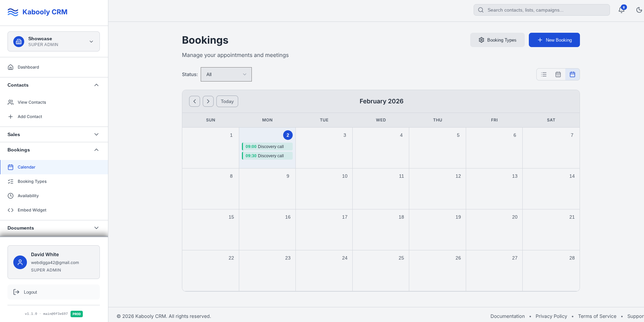This screenshot has height=322, width=644.
Task: Expand the Sales sidebar section
Action: [x=53, y=134]
